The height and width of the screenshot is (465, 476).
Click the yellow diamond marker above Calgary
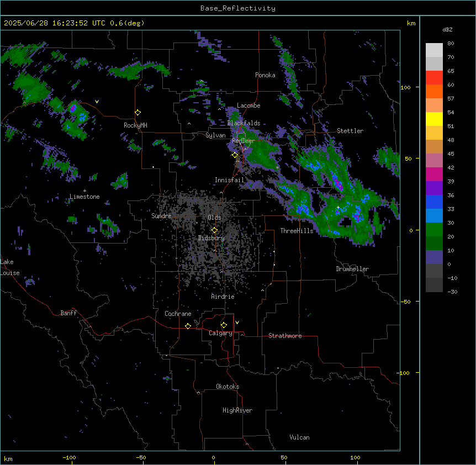tap(224, 325)
